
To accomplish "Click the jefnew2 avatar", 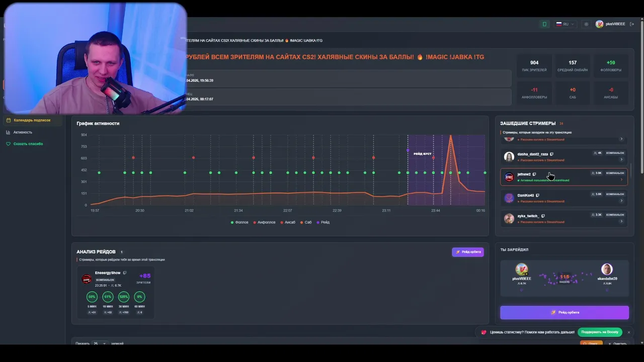I will (x=509, y=177).
